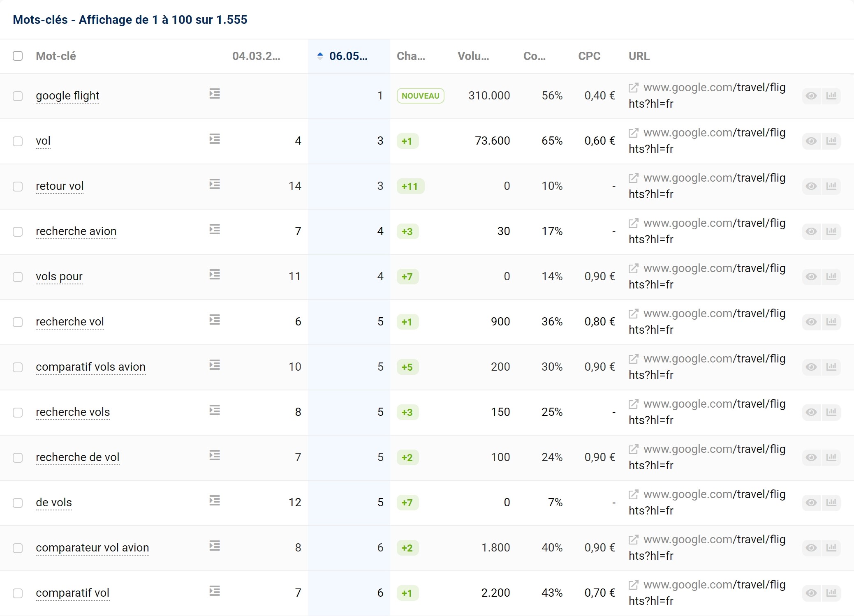Viewport: 854px width, 616px height.
Task: Select the 65% competition value for vol
Action: click(552, 141)
